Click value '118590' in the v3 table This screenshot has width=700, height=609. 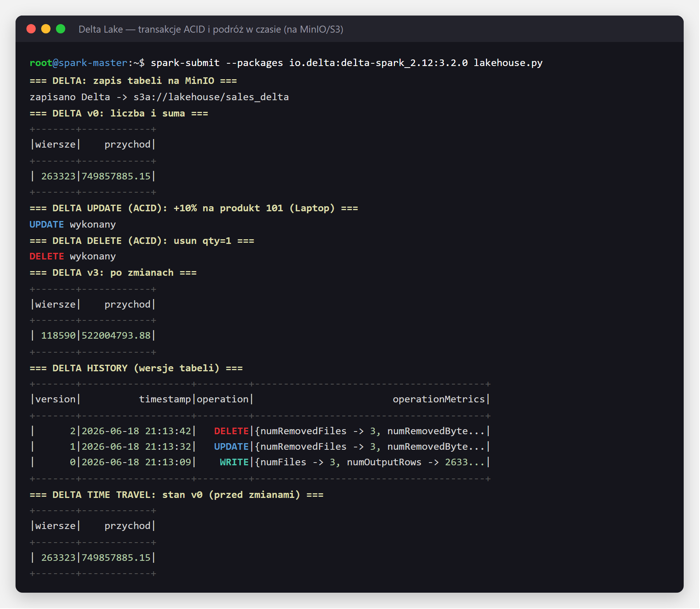[x=58, y=336]
